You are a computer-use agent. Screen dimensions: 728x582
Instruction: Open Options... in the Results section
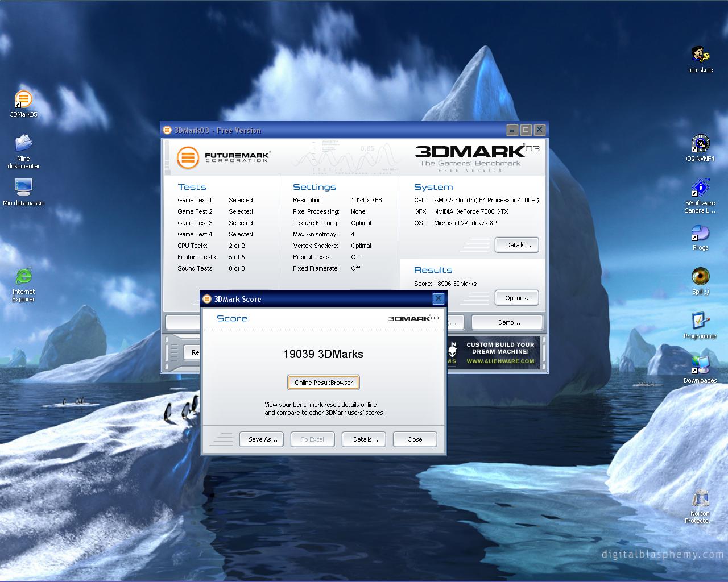coord(517,298)
